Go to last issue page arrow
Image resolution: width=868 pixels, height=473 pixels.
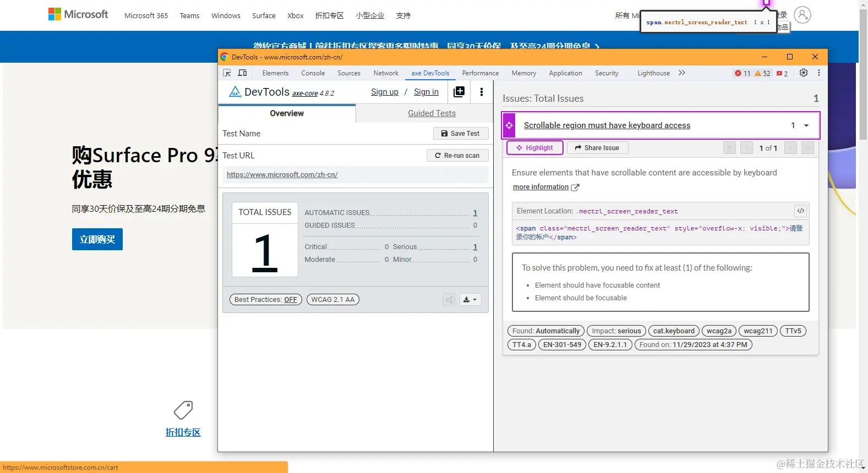tap(807, 148)
